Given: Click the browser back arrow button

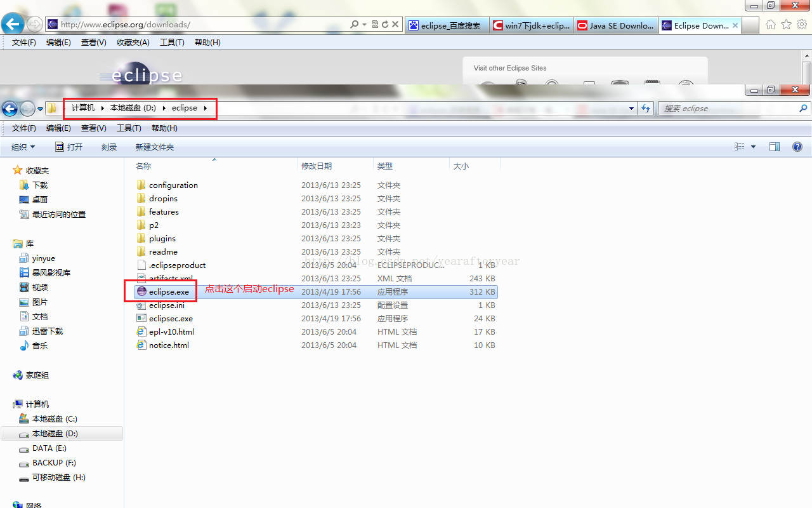Looking at the screenshot, I should pyautogui.click(x=13, y=25).
